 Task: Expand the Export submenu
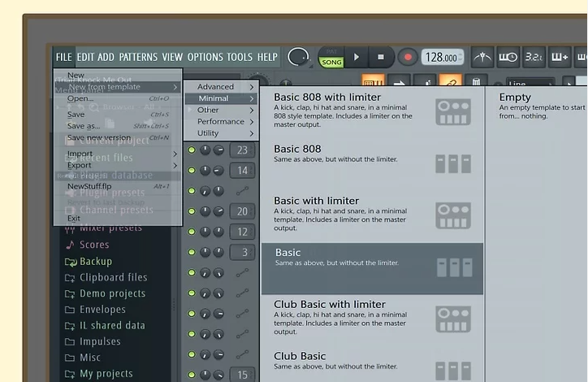[x=118, y=165]
